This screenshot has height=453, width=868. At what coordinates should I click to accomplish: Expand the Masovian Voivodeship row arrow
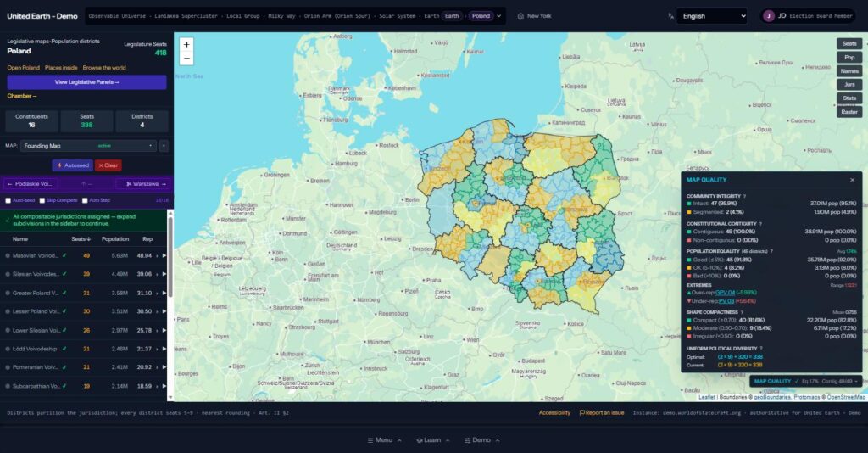[x=164, y=256]
